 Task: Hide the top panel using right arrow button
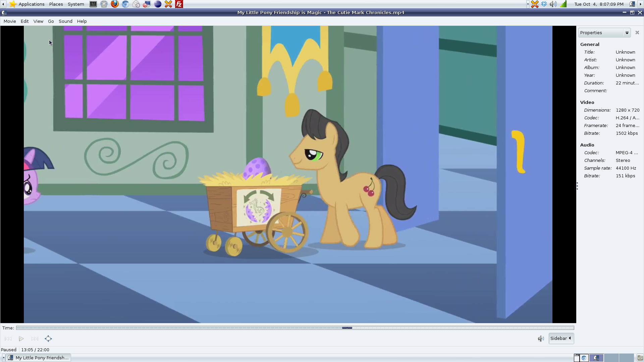[x=641, y=4]
